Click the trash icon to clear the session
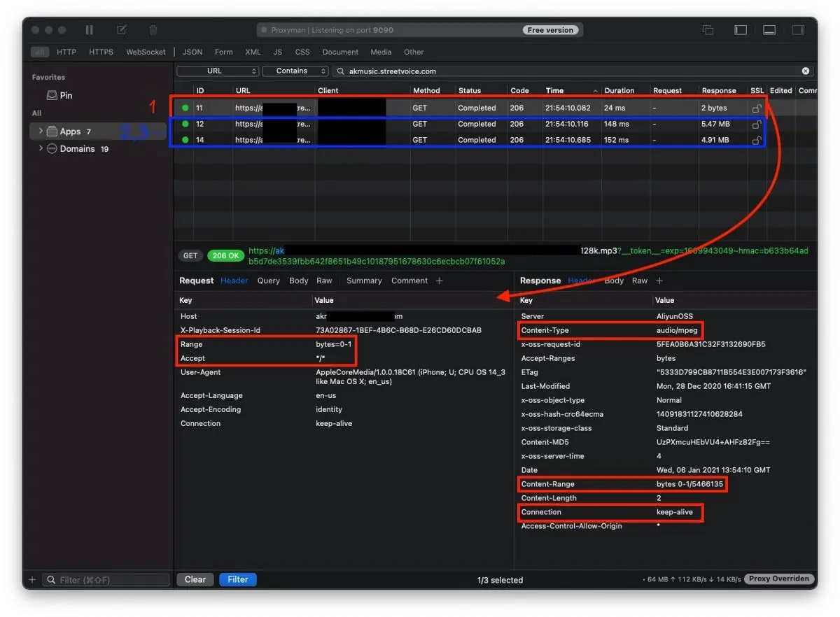This screenshot has width=840, height=617. coord(153,30)
